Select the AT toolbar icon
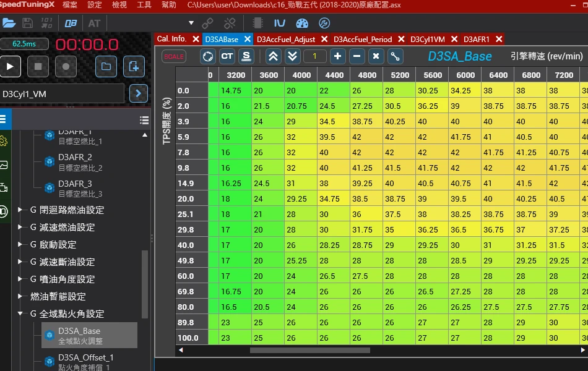Viewport: 588px width, 371px height. 94,23
